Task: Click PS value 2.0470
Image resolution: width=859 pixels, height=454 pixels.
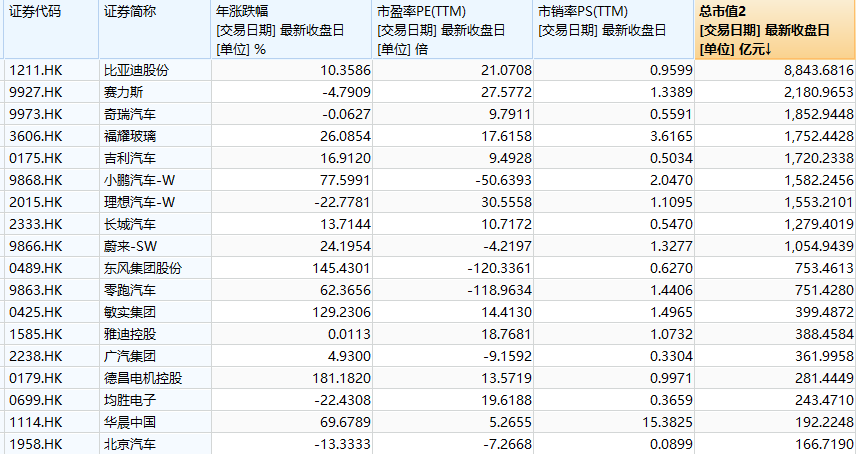Action: tap(672, 180)
